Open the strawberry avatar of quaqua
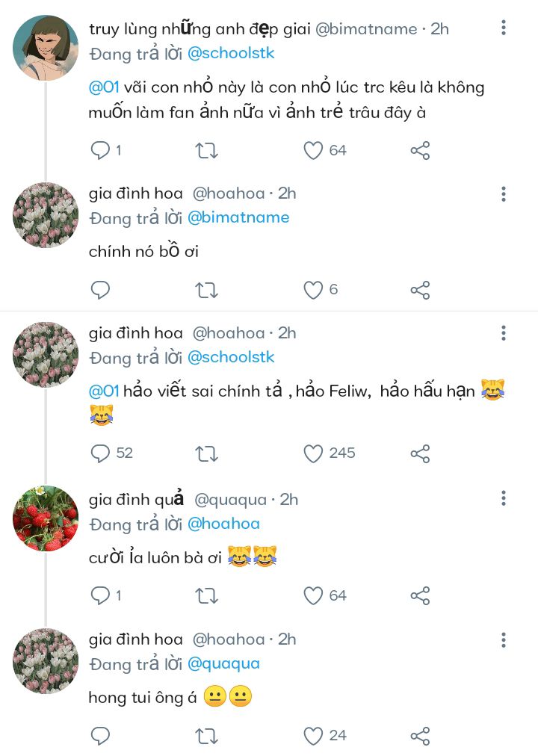 coord(46,518)
